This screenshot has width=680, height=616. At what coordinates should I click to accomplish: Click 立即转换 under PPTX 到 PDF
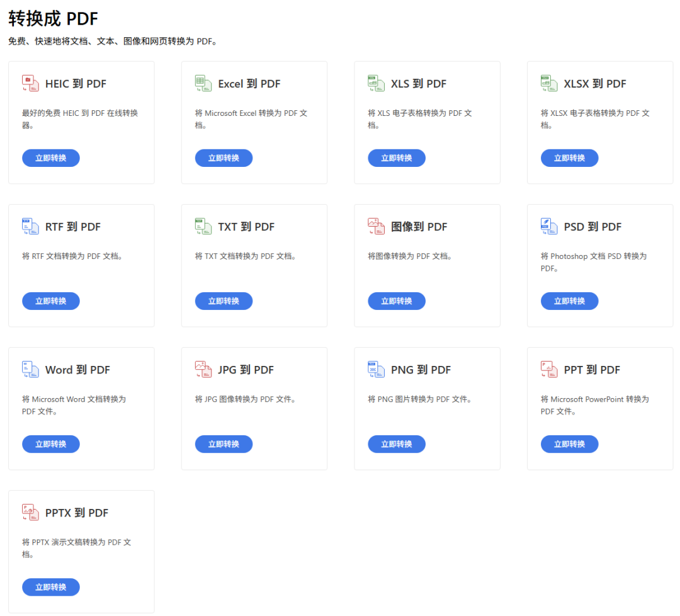point(51,587)
